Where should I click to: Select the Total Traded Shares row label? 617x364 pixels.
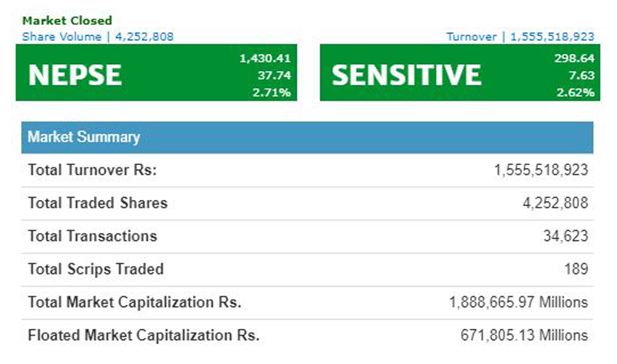[x=97, y=203]
